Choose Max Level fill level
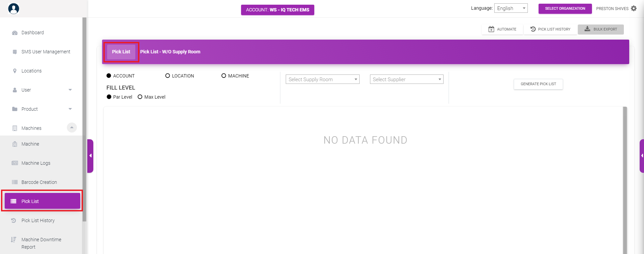Image resolution: width=644 pixels, height=254 pixels. (140, 97)
